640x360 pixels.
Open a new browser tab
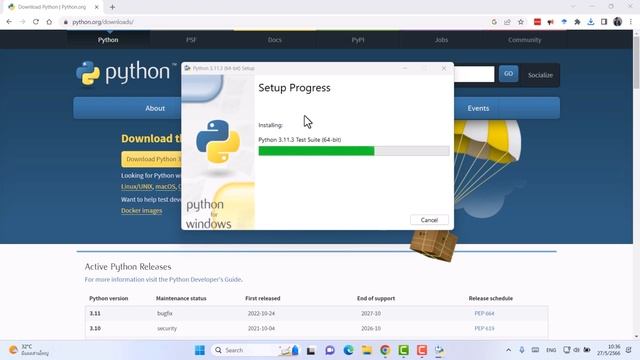coord(112,7)
